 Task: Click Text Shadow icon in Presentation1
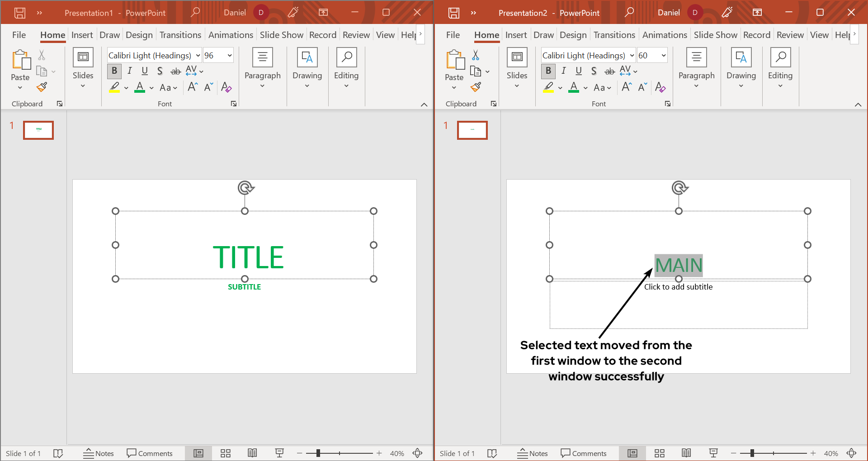tap(160, 71)
